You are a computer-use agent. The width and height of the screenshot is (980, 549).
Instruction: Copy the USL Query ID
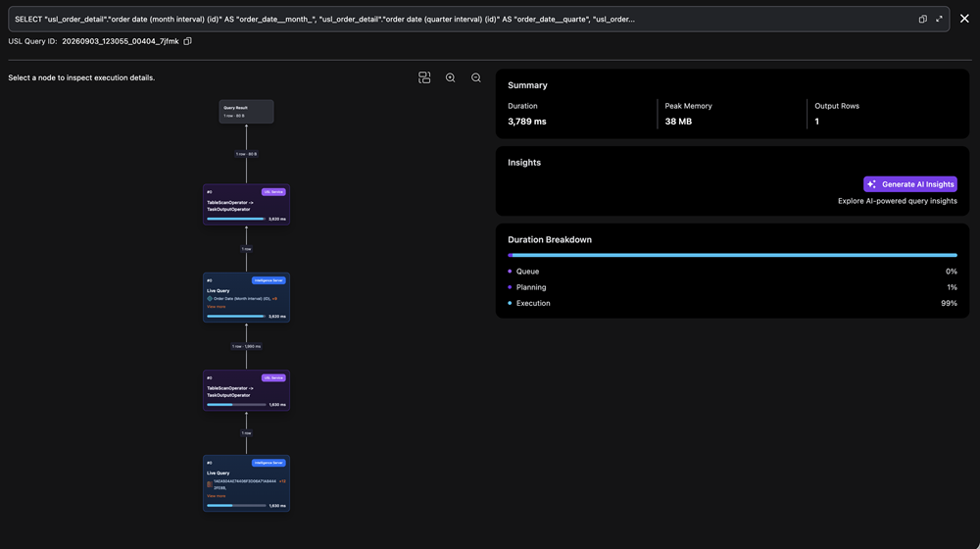tap(187, 41)
